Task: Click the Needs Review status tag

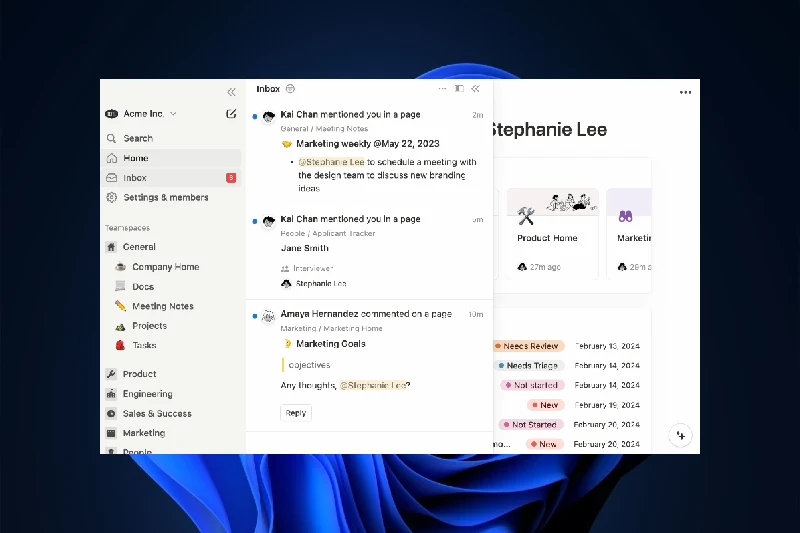Action: pos(529,346)
